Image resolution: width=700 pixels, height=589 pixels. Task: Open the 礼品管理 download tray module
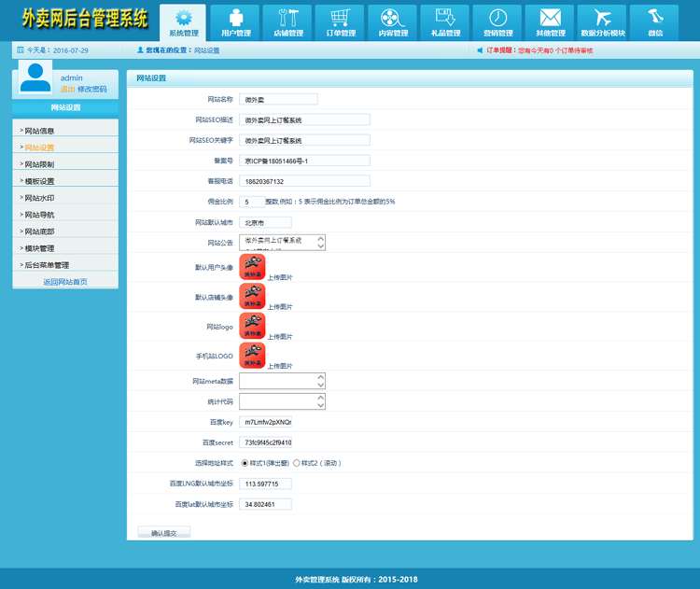[x=445, y=22]
